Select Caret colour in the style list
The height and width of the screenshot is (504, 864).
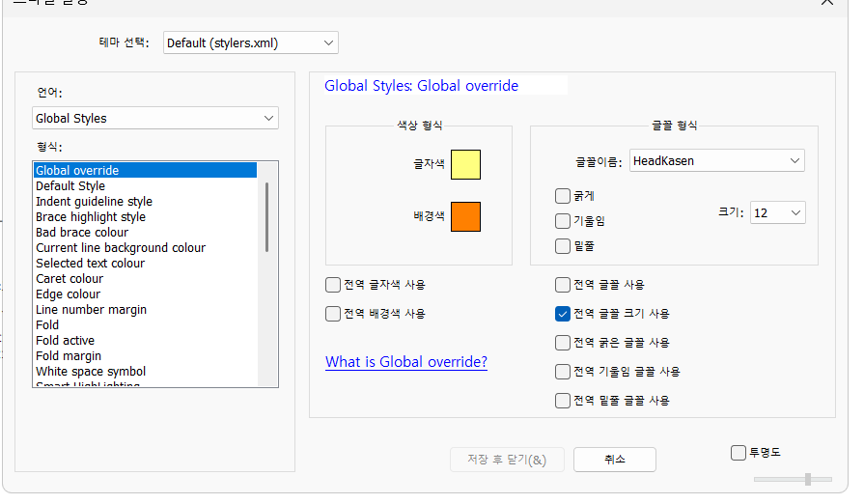[x=70, y=279]
